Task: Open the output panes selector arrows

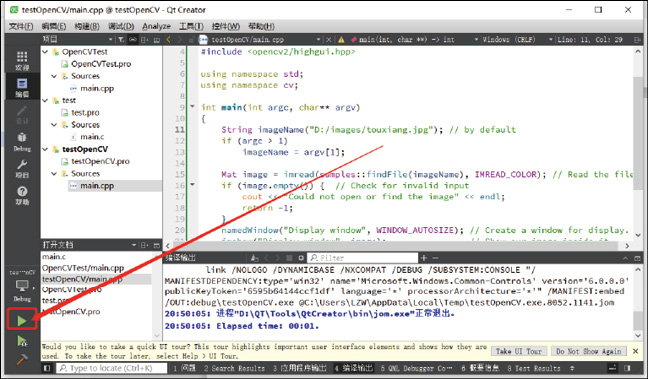Action: click(x=572, y=368)
